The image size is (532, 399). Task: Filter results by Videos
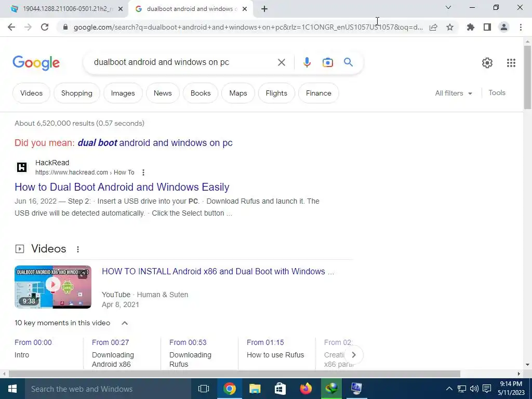(31, 93)
